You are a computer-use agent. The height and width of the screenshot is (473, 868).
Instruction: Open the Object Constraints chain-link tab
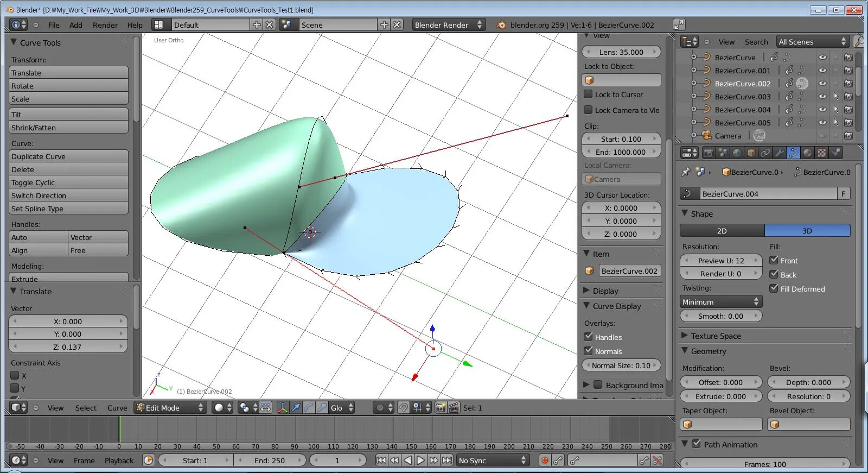pyautogui.click(x=765, y=153)
